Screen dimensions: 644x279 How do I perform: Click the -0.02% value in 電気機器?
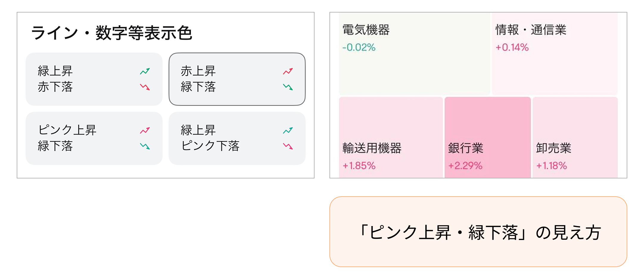(x=359, y=47)
